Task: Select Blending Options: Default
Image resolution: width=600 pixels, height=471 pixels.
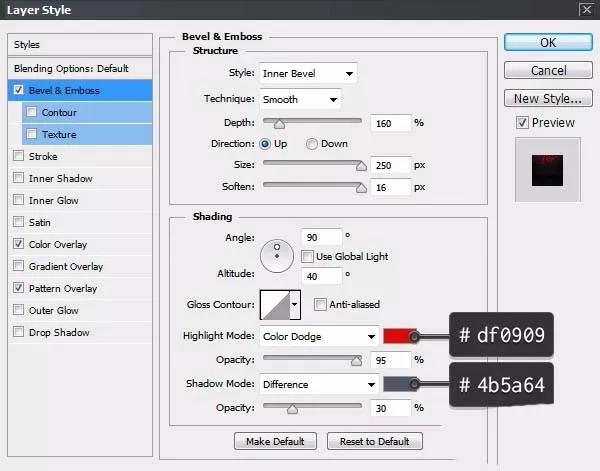Action: click(x=80, y=68)
